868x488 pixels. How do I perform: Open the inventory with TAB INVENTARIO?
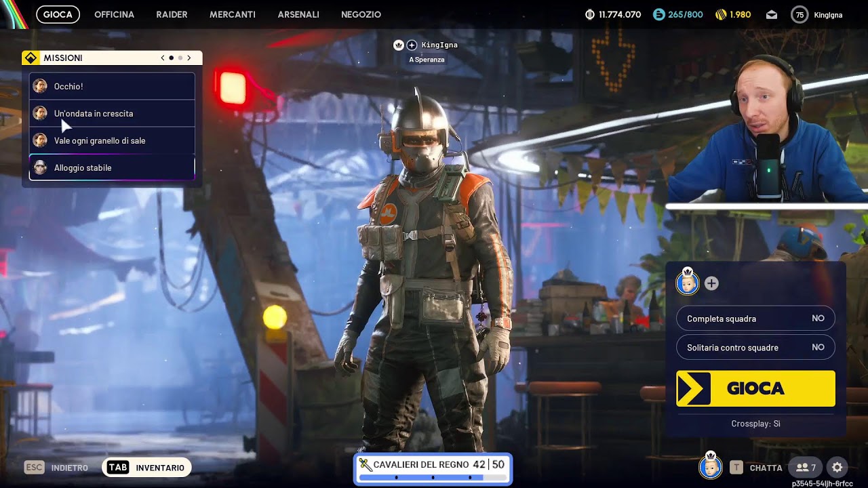coord(146,468)
